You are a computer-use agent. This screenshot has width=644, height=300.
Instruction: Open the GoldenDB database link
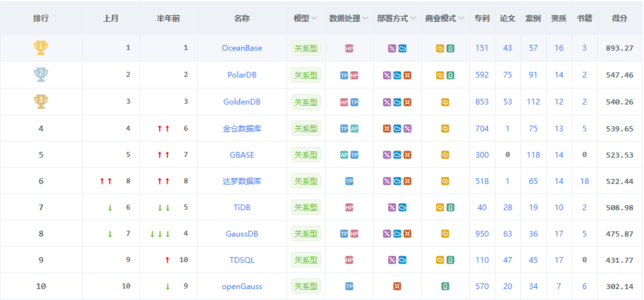(242, 102)
